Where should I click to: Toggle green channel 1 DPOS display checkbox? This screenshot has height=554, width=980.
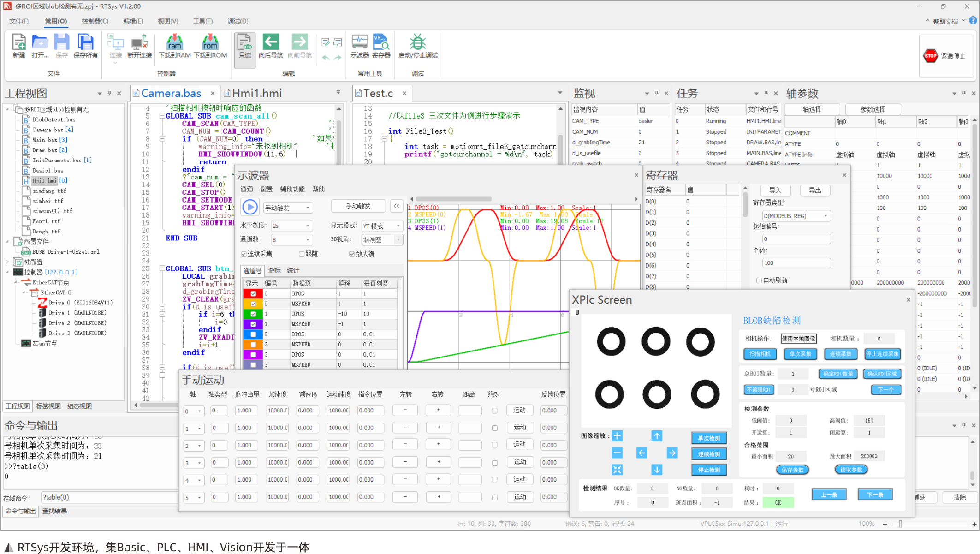[253, 314]
